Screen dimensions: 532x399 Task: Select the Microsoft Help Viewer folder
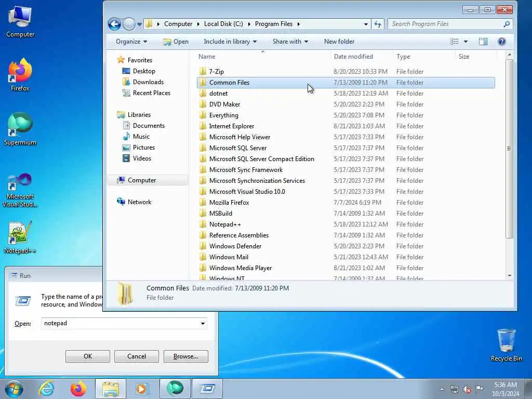pyautogui.click(x=240, y=137)
